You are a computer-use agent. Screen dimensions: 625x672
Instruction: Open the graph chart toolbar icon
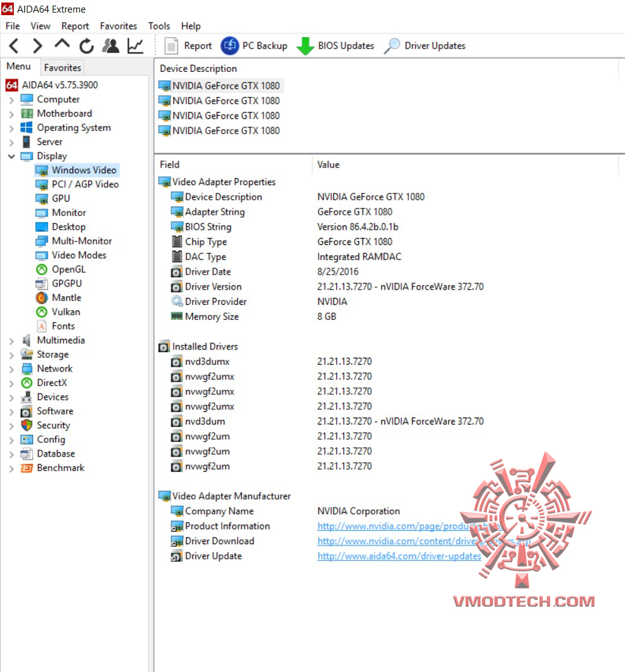tap(135, 46)
